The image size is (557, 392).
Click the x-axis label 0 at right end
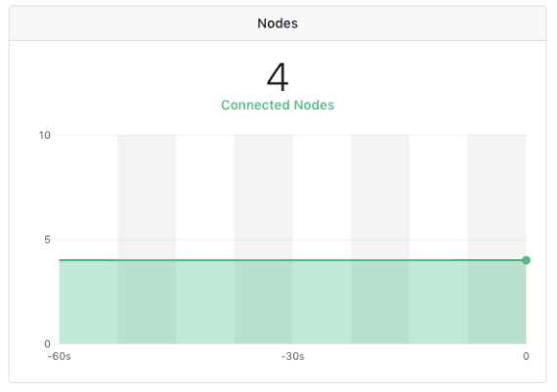526,356
